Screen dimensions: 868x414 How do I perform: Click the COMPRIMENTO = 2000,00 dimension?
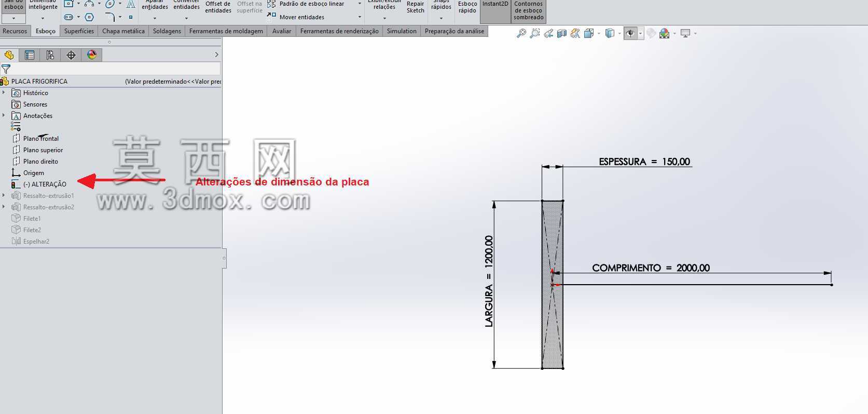pos(651,268)
